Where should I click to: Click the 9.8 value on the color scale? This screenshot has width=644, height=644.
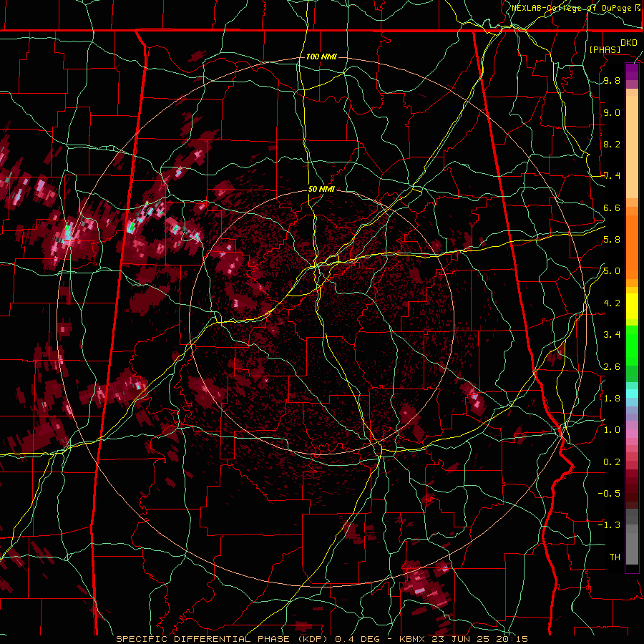[x=612, y=81]
